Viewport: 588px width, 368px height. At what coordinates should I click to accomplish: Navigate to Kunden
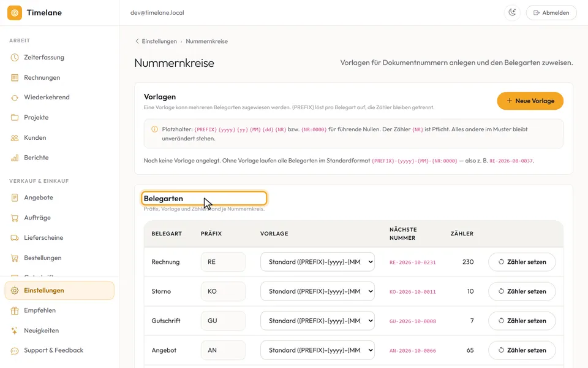point(59,138)
